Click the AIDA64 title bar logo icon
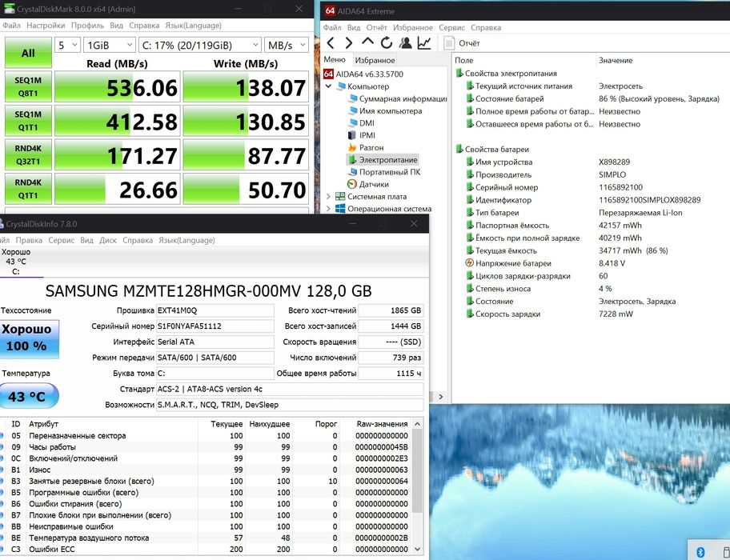Image resolution: width=730 pixels, height=560 pixels. 330,10
